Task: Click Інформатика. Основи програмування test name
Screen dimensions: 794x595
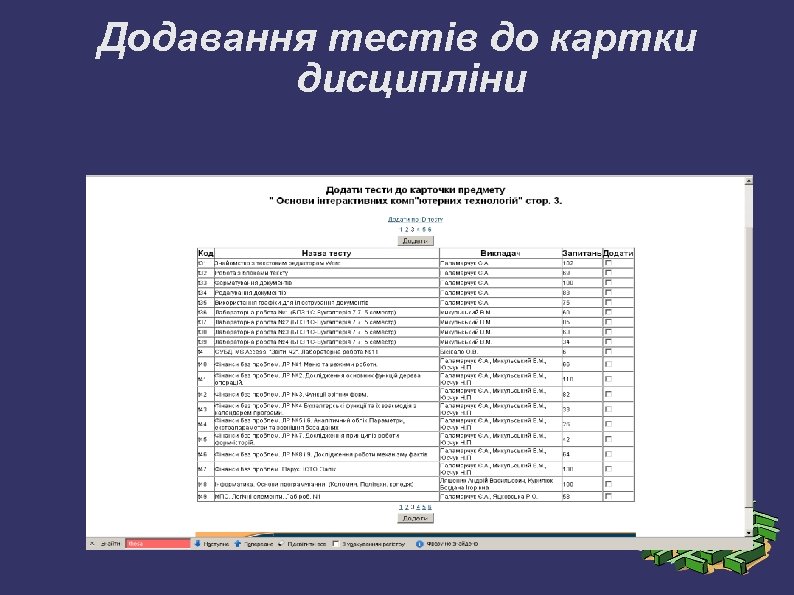Action: (314, 485)
